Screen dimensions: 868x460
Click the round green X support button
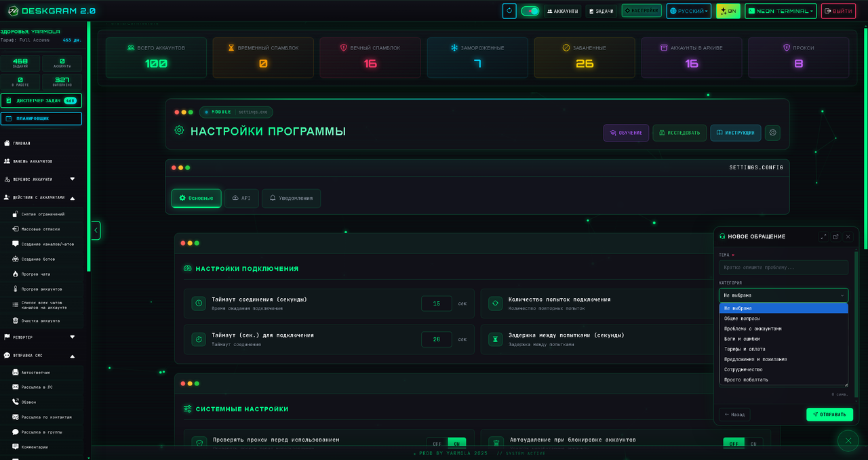[848, 441]
